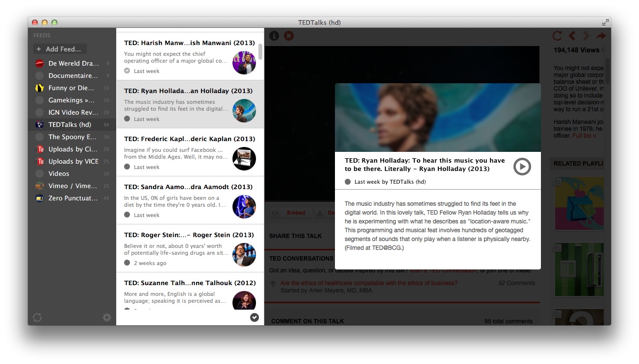This screenshot has height=364, width=639.
Task: Refresh all feeds icon in sidebar
Action: point(37,317)
